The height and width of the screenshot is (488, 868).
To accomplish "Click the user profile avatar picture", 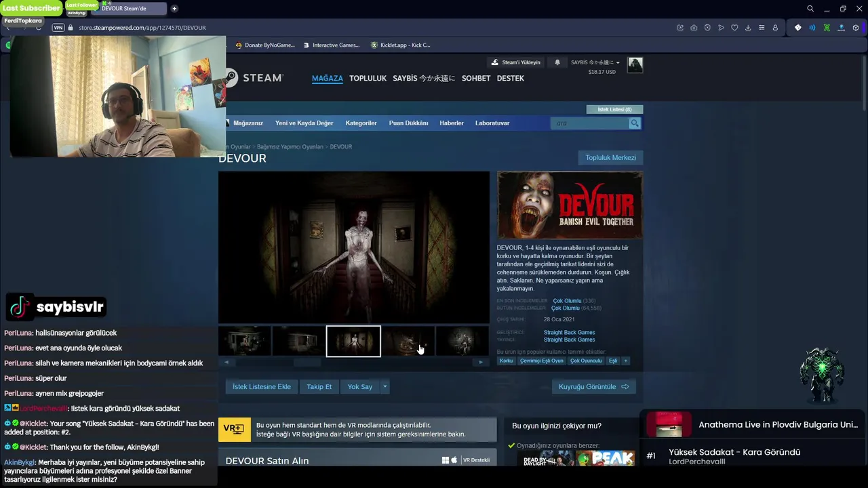I will tap(635, 65).
